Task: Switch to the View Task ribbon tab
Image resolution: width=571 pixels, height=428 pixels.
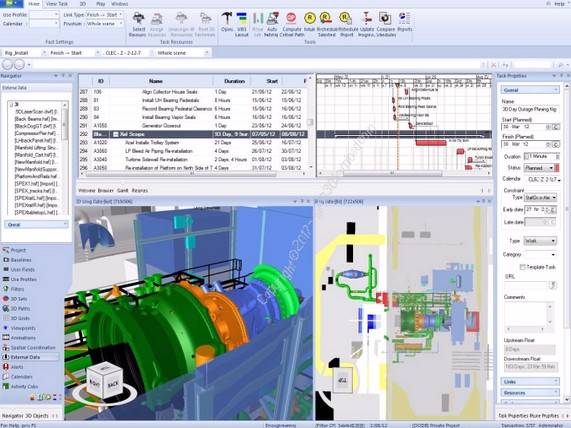Action: pyautogui.click(x=57, y=4)
